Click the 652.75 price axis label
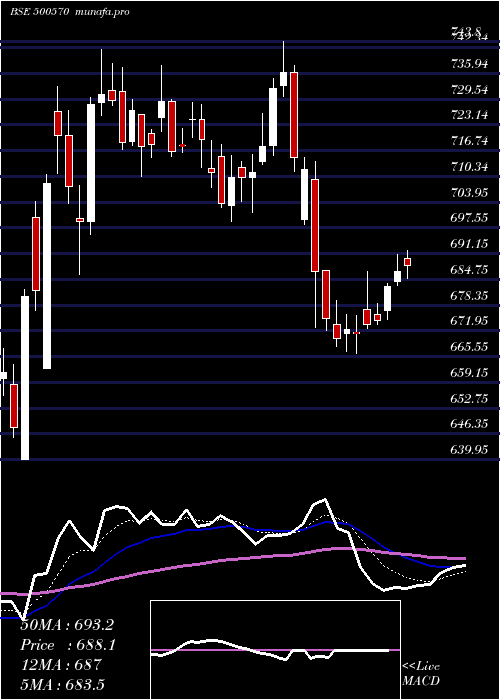Screen dimensions: 500x700 pos(469,399)
